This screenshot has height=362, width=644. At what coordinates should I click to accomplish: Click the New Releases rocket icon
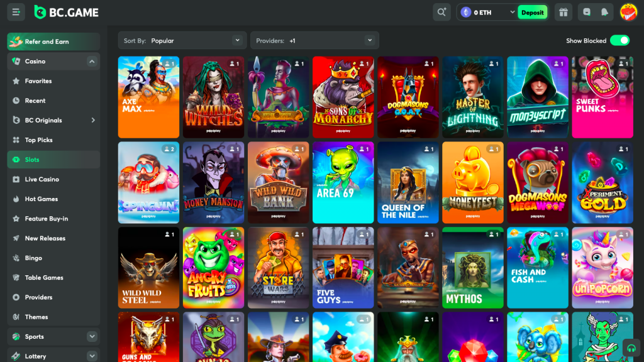(x=16, y=238)
